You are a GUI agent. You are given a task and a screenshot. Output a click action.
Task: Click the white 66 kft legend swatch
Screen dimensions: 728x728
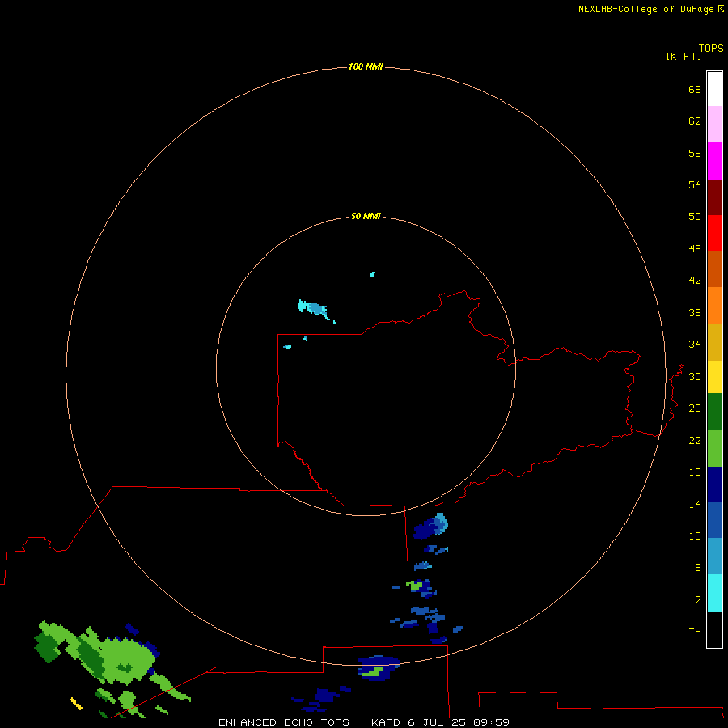pyautogui.click(x=714, y=89)
